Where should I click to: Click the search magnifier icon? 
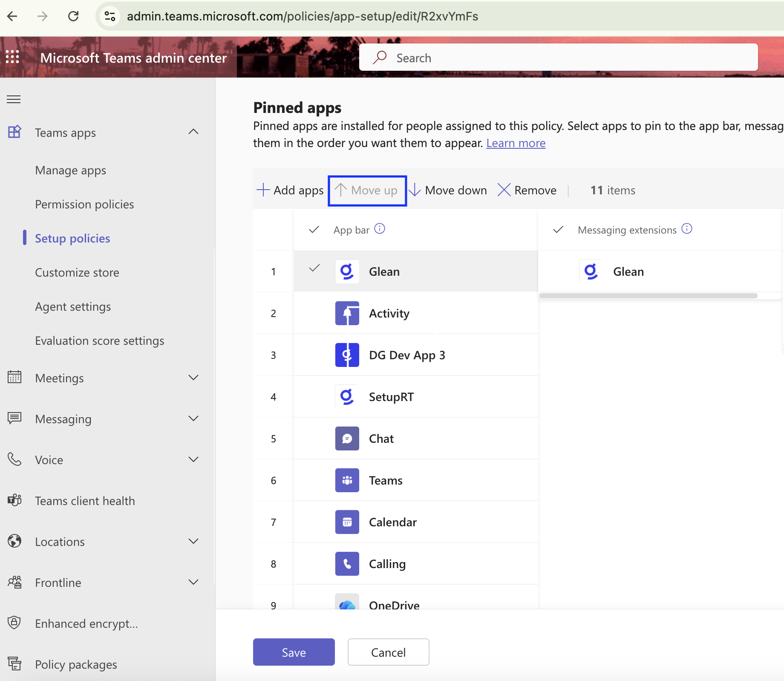tap(380, 57)
